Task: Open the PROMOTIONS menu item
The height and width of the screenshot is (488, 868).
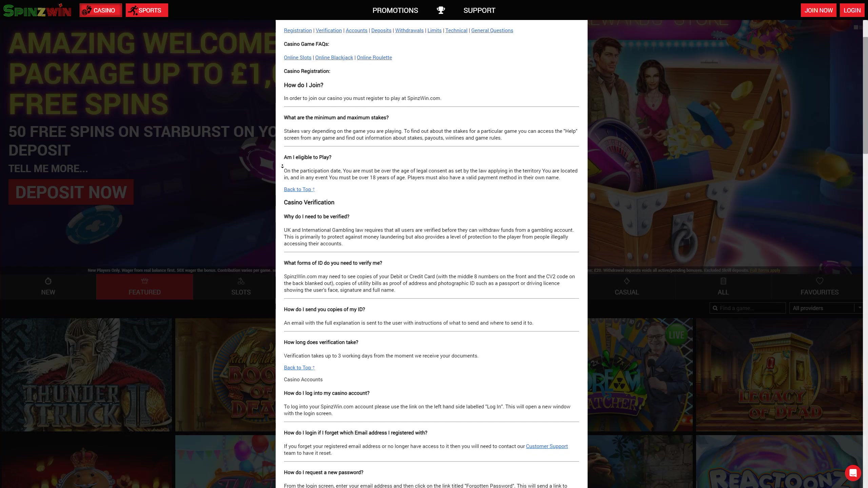Action: pos(395,10)
